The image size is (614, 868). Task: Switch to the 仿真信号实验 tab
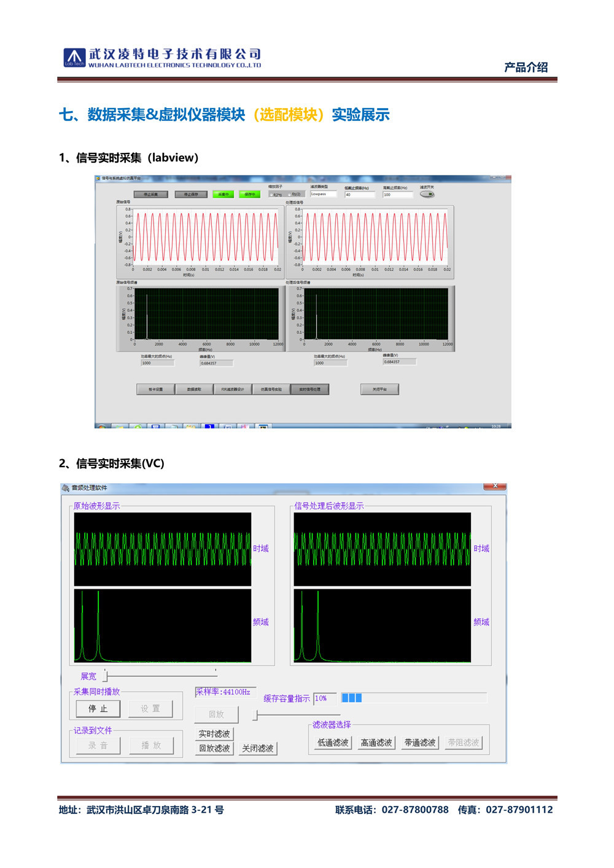[271, 389]
